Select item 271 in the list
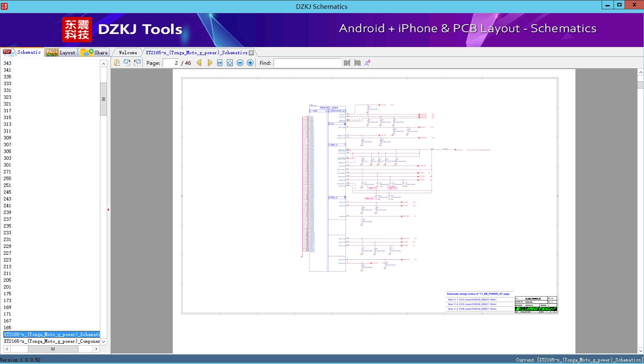 (x=8, y=172)
